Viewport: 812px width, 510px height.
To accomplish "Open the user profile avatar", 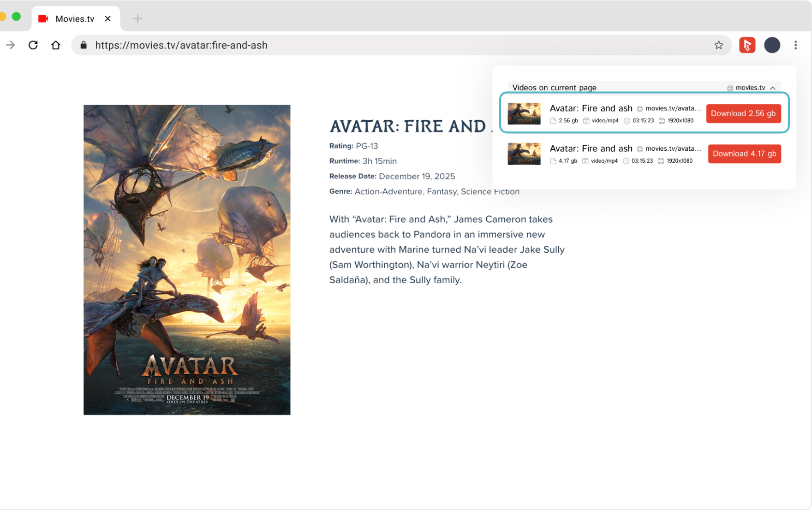I will pos(772,45).
